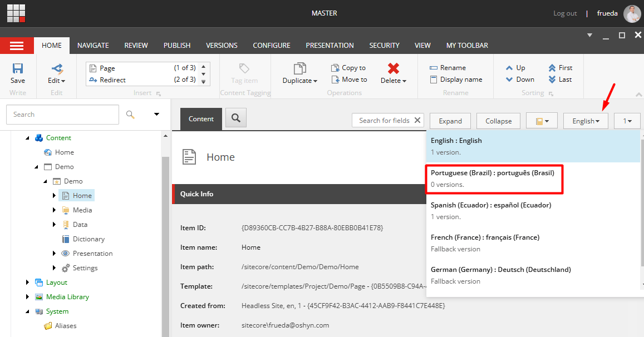Switch to the PUBLISH ribbon tab
The width and height of the screenshot is (644, 337).
pos(177,46)
